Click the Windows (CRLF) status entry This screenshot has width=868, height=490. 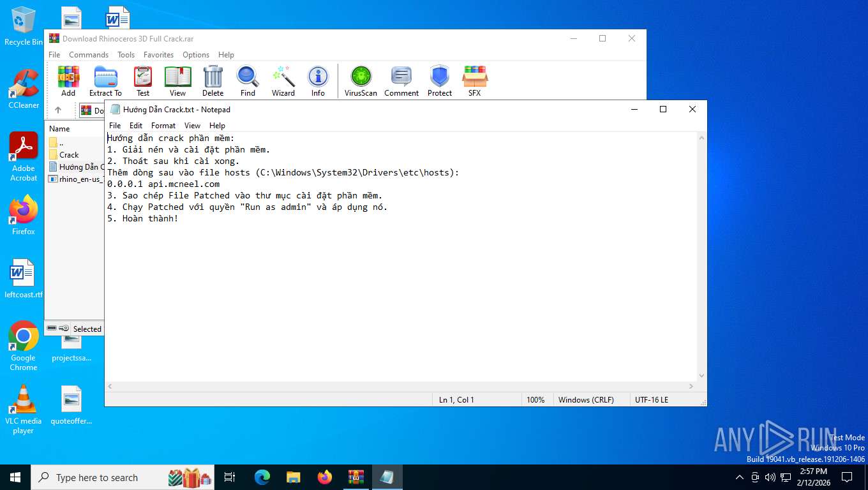click(586, 399)
